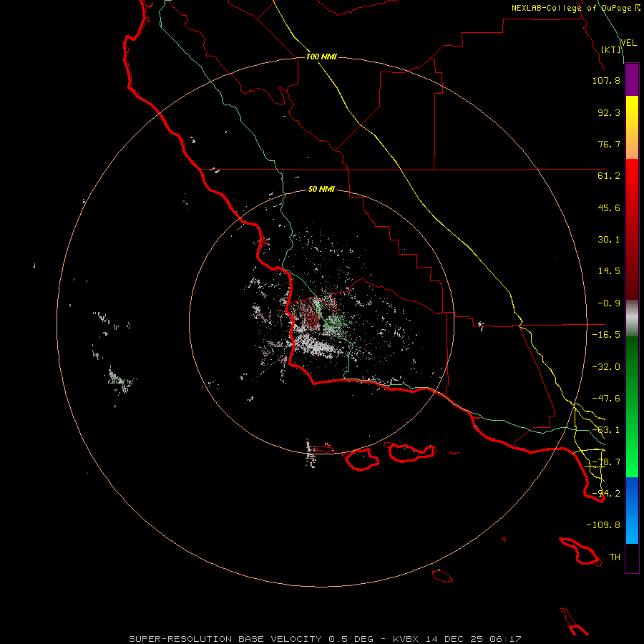The width and height of the screenshot is (644, 644).
Task: Click the 76.7 velocity scale value
Action: click(609, 144)
